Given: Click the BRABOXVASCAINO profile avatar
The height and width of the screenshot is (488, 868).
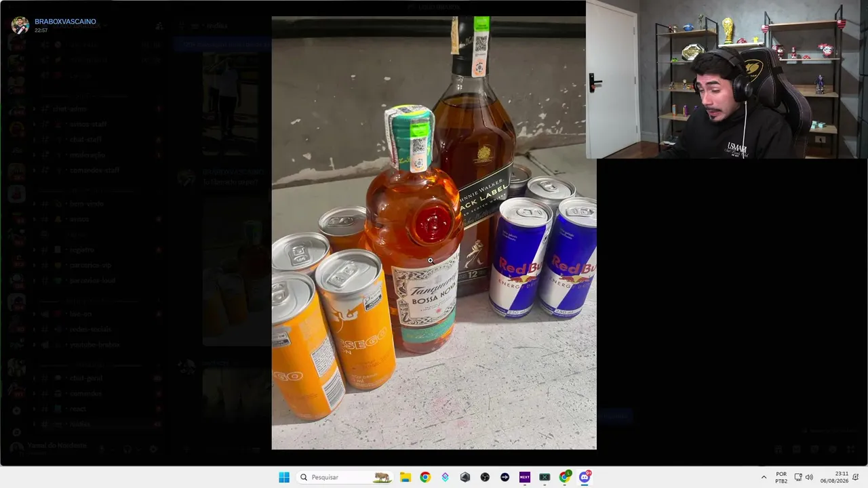Looking at the screenshot, I should point(20,26).
